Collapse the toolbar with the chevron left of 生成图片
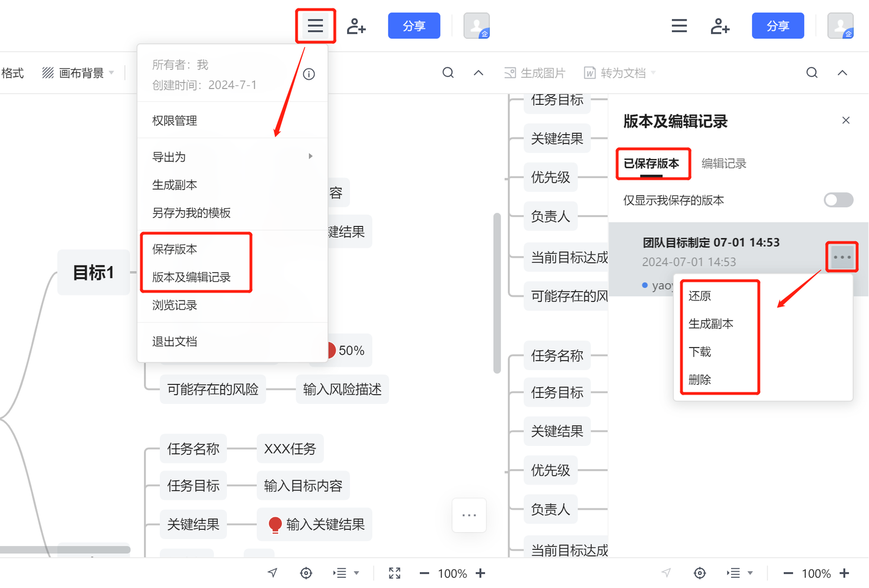The image size is (869, 588). point(478,73)
